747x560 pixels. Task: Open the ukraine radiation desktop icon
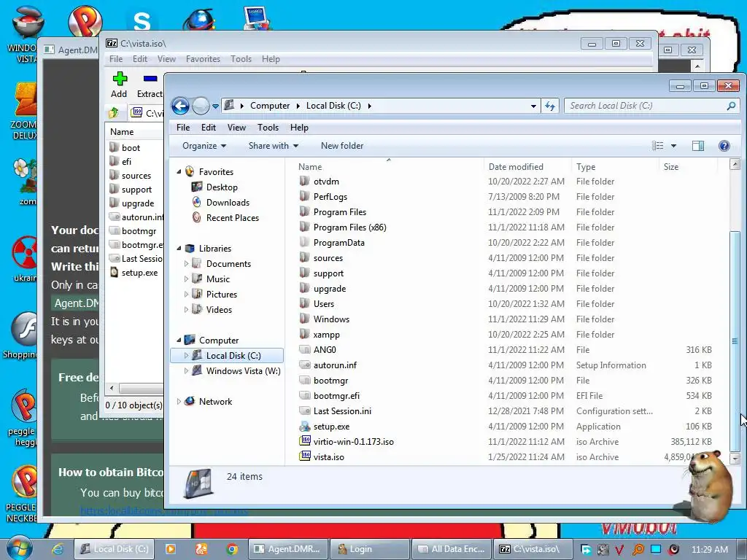coord(25,252)
